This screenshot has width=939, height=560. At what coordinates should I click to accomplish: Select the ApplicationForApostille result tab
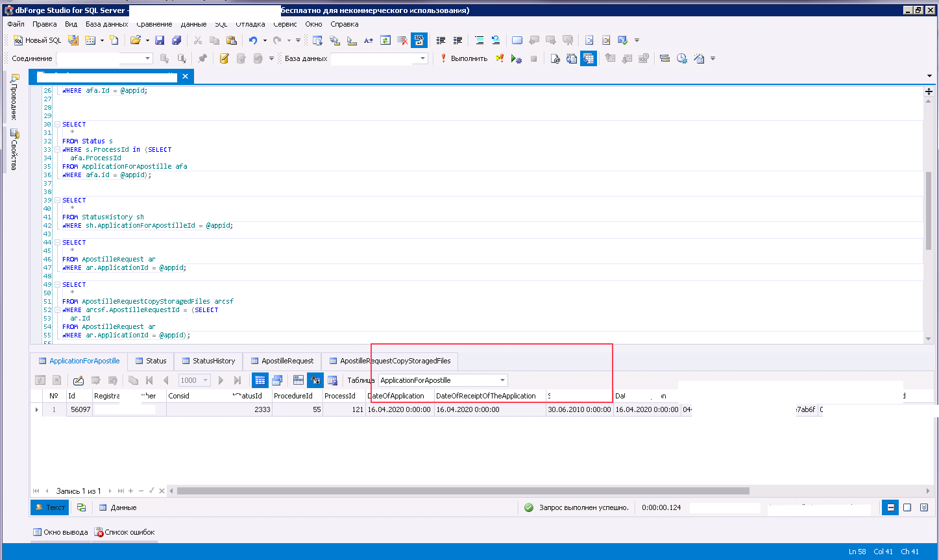tap(79, 361)
